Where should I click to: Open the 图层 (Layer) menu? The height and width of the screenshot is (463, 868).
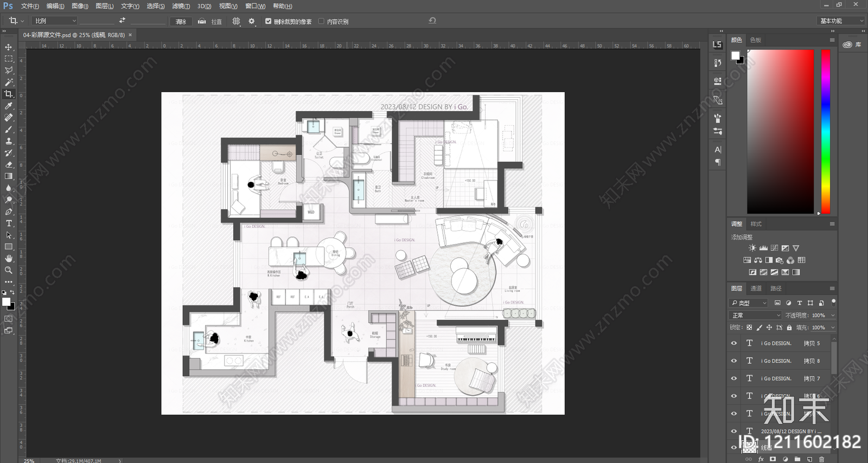click(x=104, y=6)
